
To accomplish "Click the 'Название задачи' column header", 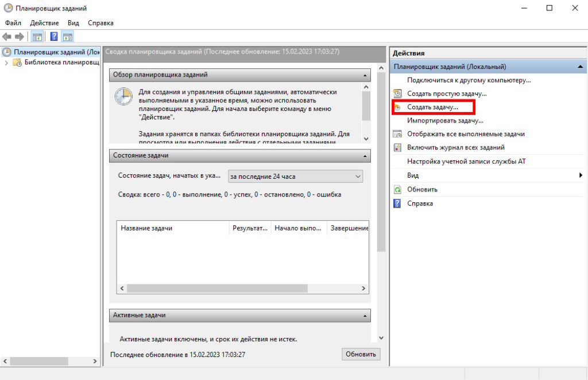I will tap(172, 228).
